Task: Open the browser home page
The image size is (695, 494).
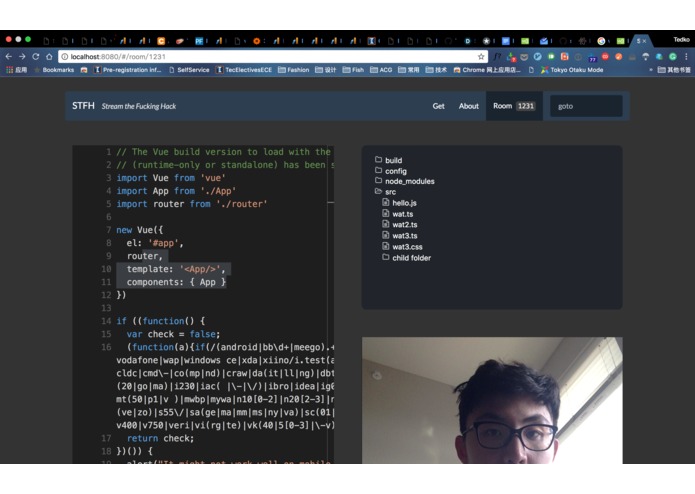Action: pos(49,57)
